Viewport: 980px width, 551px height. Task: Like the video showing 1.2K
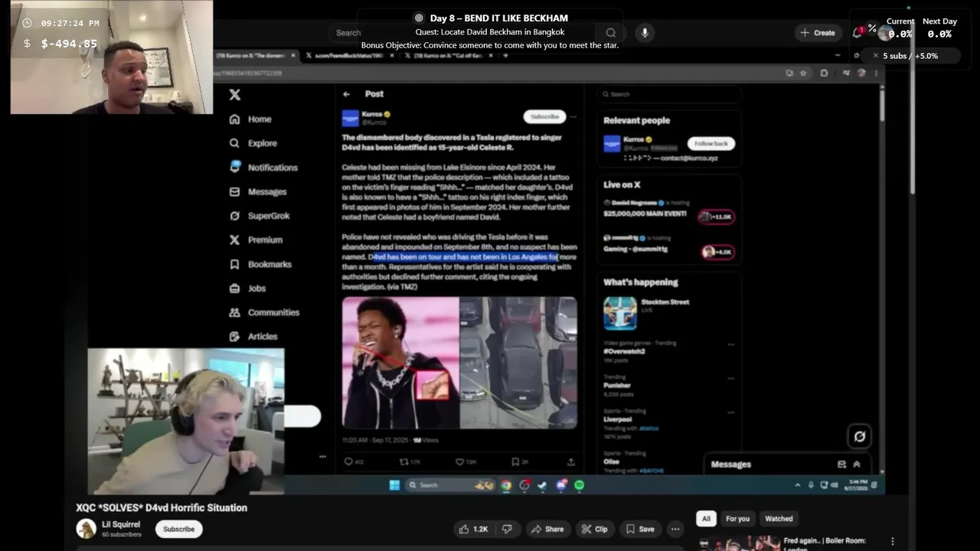point(474,529)
